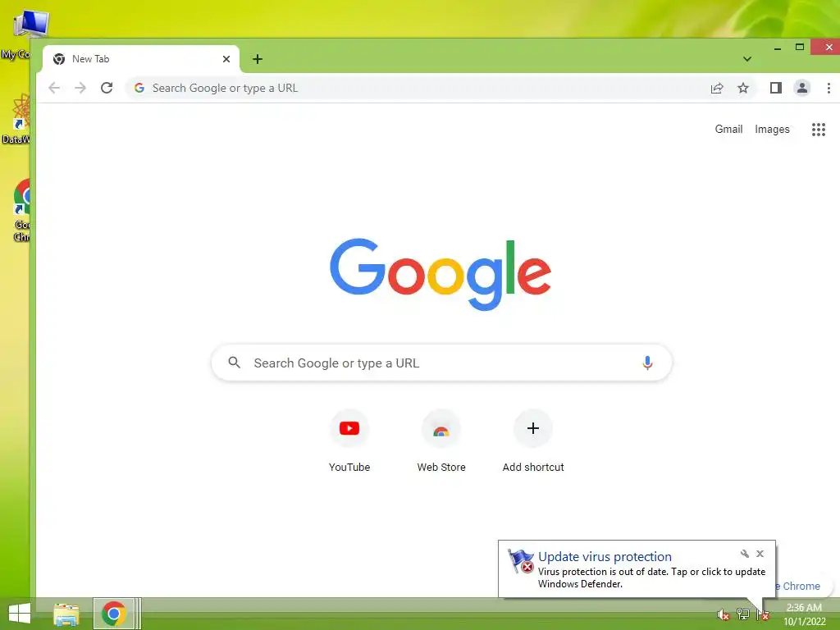This screenshot has height=630, width=840.
Task: Open a new tab with the plus icon
Action: point(258,59)
